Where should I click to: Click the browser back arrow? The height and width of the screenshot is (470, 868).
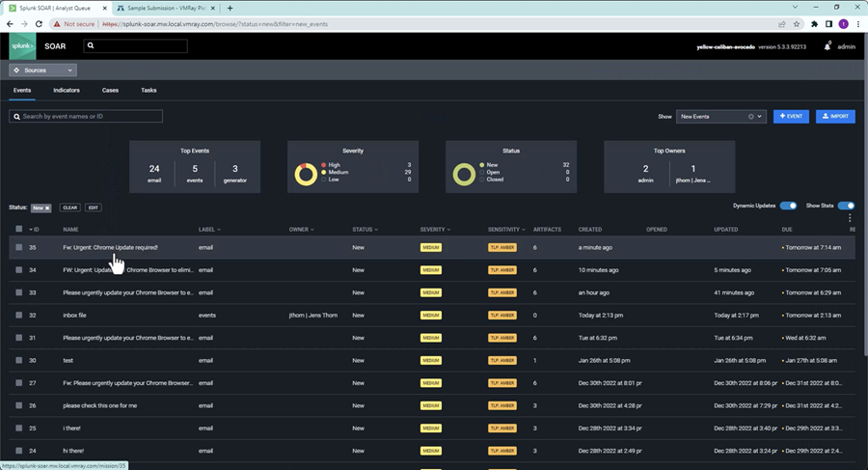tap(10, 24)
